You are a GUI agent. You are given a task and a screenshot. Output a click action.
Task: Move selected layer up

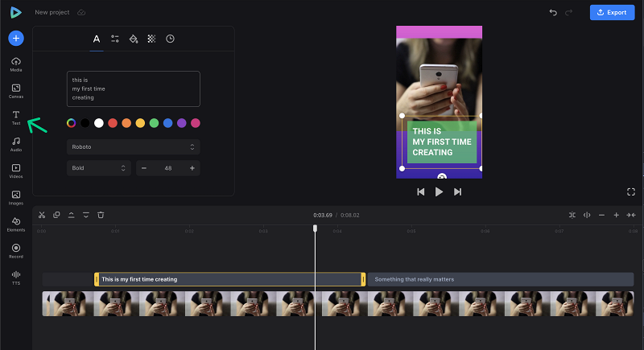71,215
